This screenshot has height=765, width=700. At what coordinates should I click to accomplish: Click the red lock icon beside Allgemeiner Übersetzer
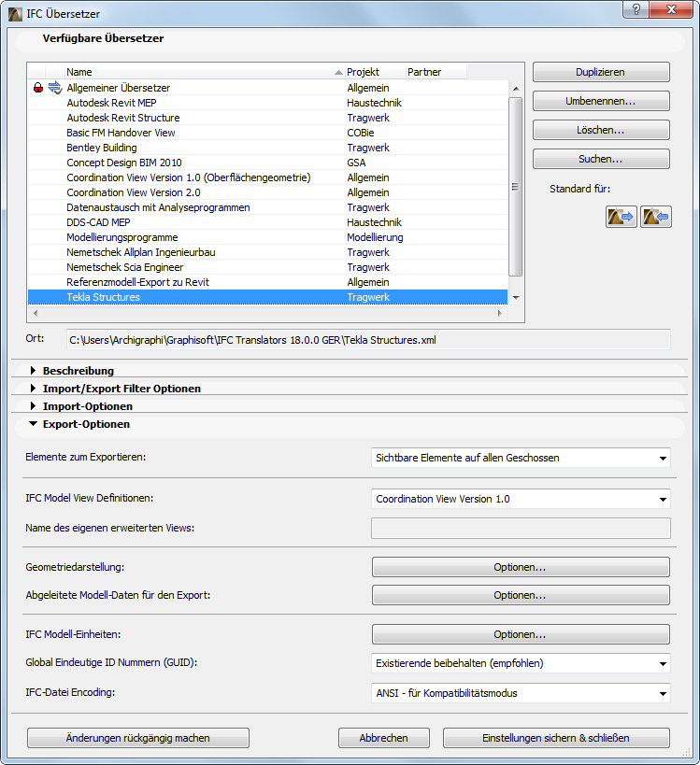pyautogui.click(x=38, y=88)
